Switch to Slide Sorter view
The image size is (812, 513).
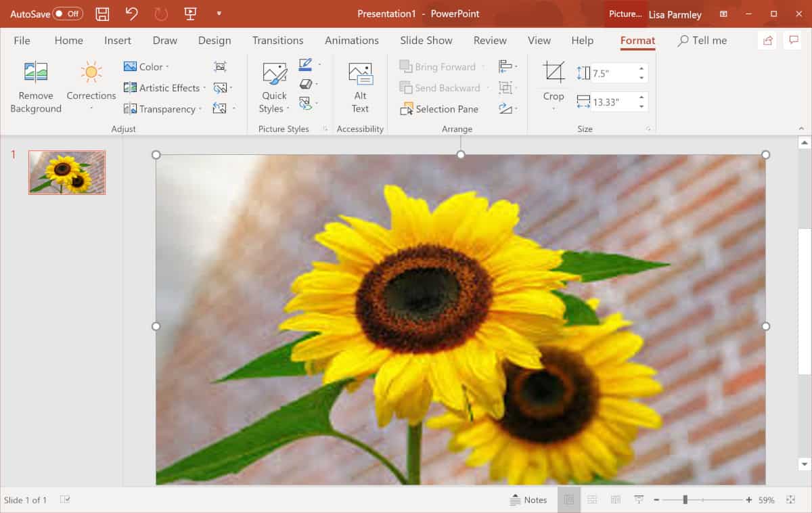pos(592,499)
